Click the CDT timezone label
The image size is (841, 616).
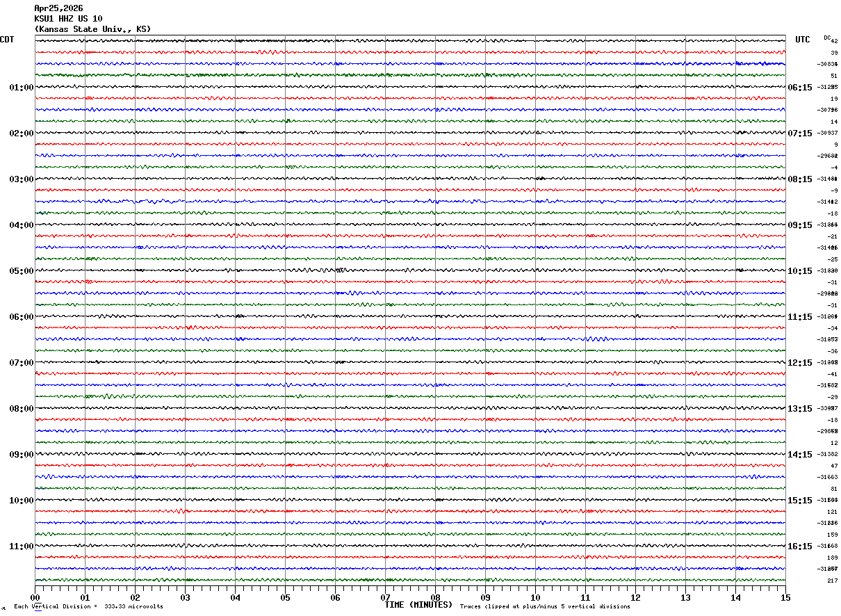(8, 40)
